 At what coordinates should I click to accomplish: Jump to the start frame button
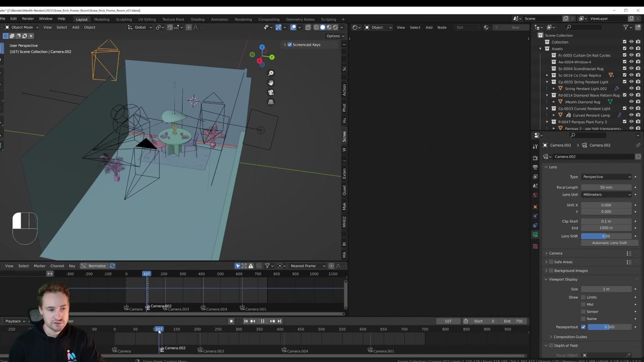pyautogui.click(x=246, y=321)
